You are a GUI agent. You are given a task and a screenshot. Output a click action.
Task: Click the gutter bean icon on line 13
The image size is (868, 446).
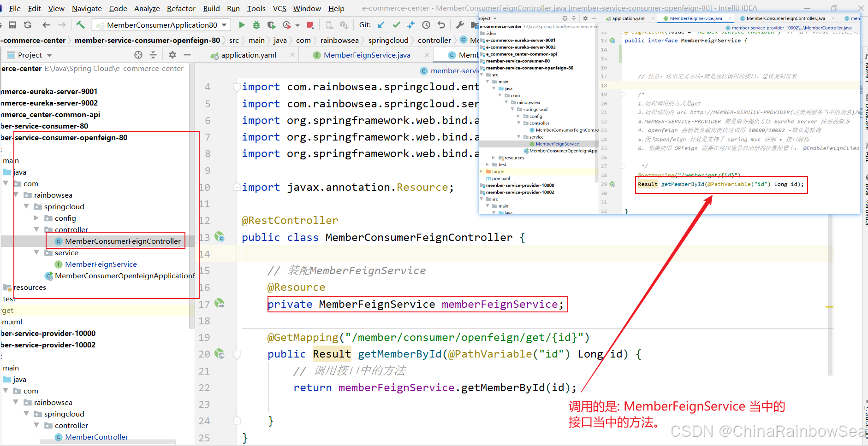click(220, 237)
